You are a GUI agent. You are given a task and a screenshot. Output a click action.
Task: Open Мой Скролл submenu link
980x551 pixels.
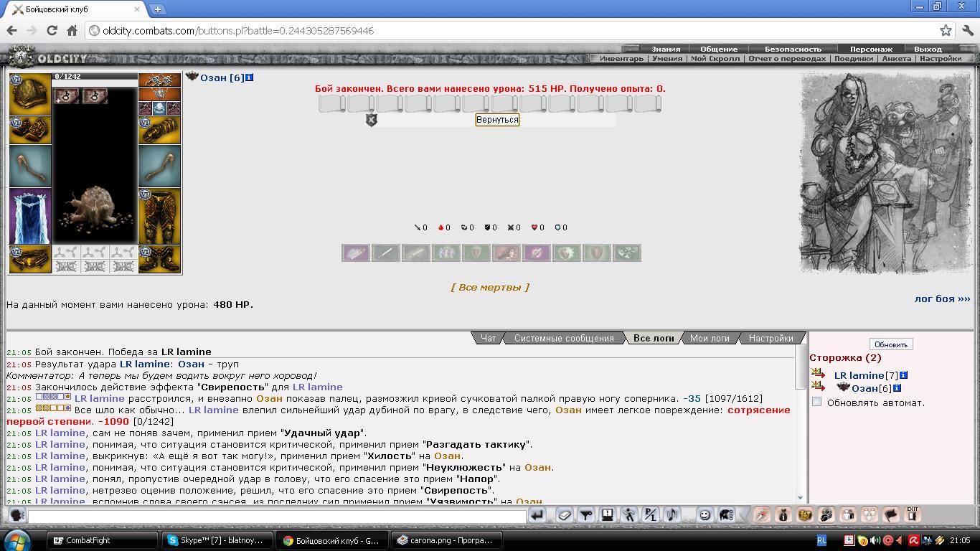click(715, 59)
